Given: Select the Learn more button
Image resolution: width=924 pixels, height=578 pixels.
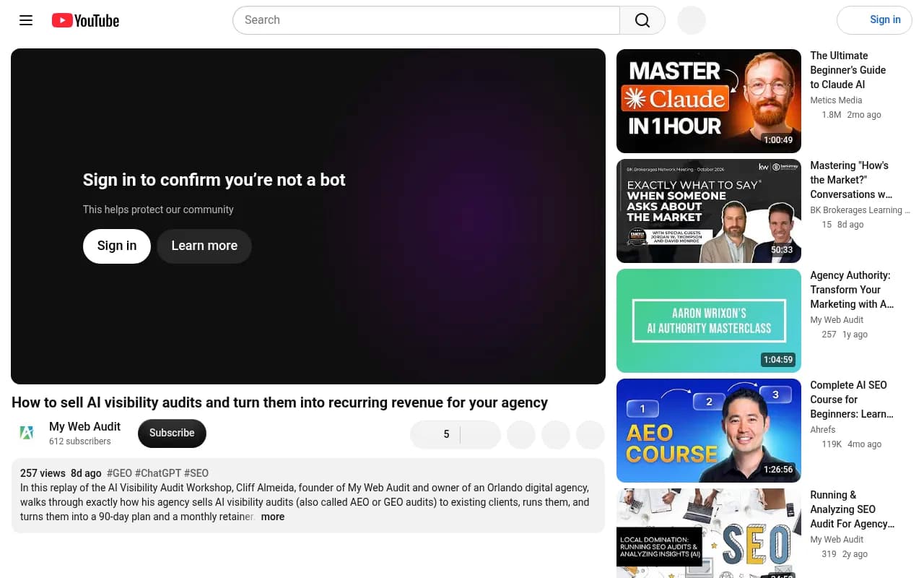Looking at the screenshot, I should (204, 246).
